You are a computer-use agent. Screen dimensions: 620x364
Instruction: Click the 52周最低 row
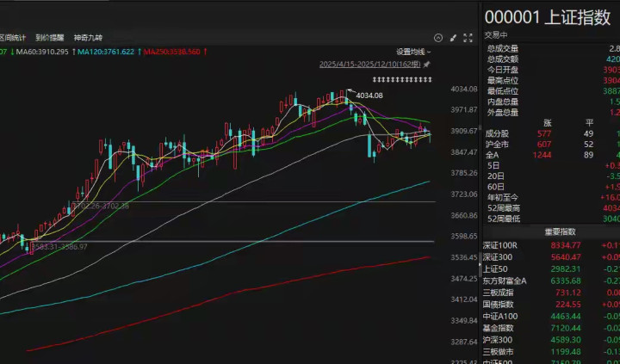pyautogui.click(x=553, y=219)
